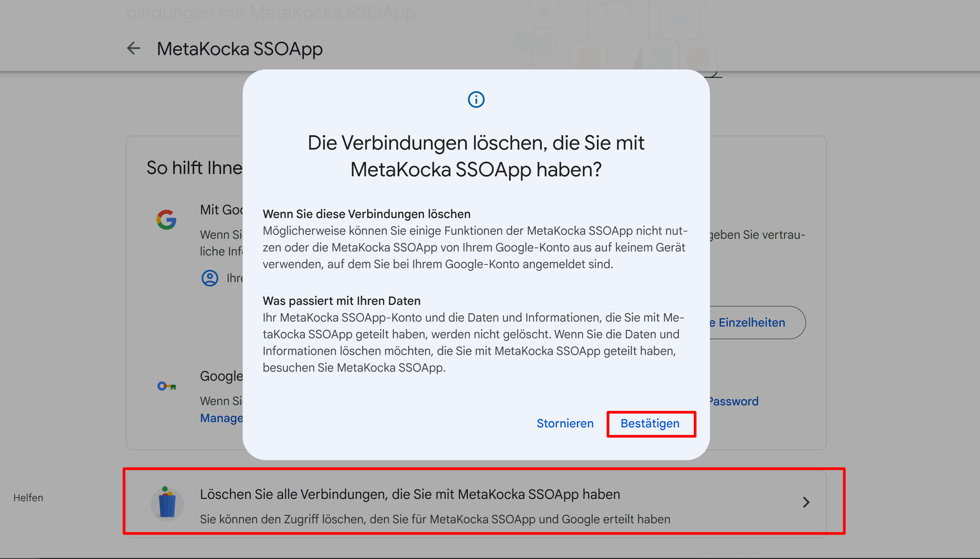The width and height of the screenshot is (980, 559).
Task: Open the Helfen link at bottom left
Action: pos(28,498)
